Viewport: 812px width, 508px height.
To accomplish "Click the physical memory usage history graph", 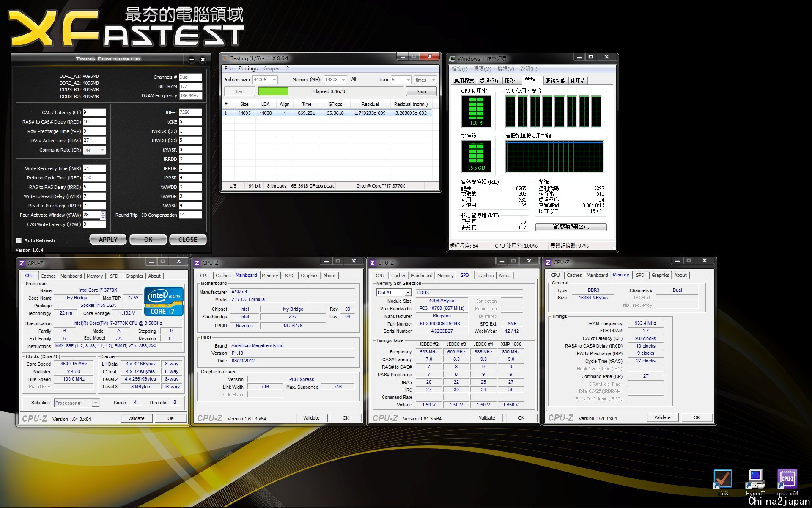I will 554,156.
